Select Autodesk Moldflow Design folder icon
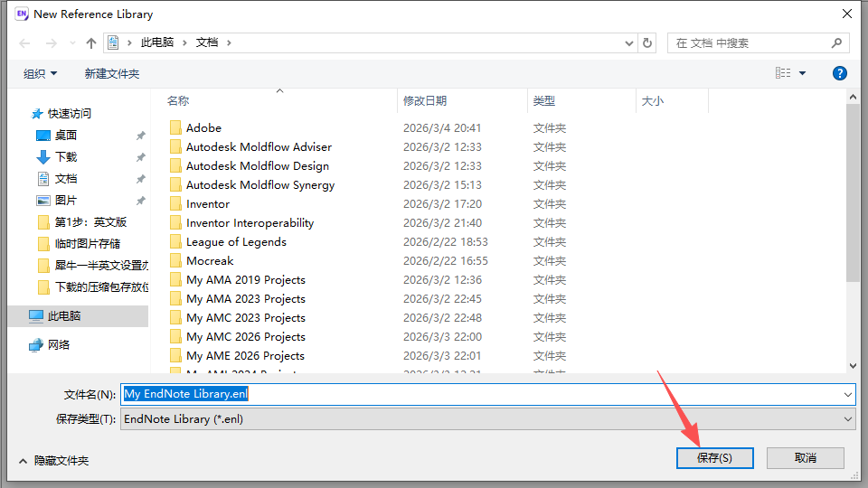Screen dimensions: 868x488 [x=175, y=165]
